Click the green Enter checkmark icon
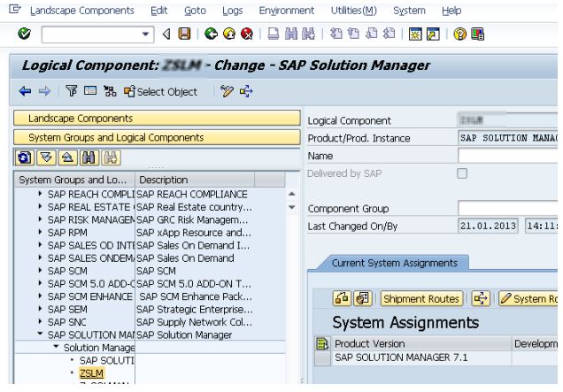Screen dimensions: 563x392 click(x=24, y=35)
